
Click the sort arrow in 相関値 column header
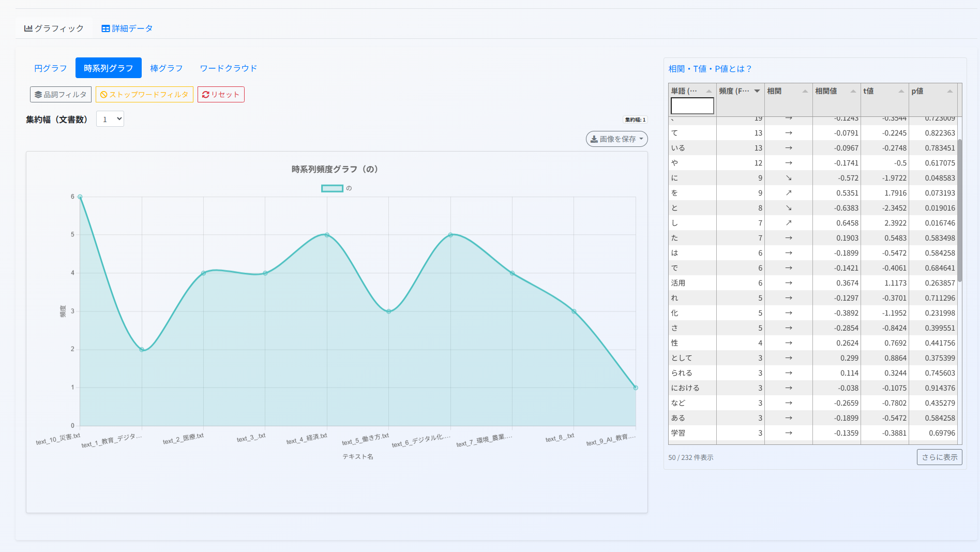click(853, 91)
